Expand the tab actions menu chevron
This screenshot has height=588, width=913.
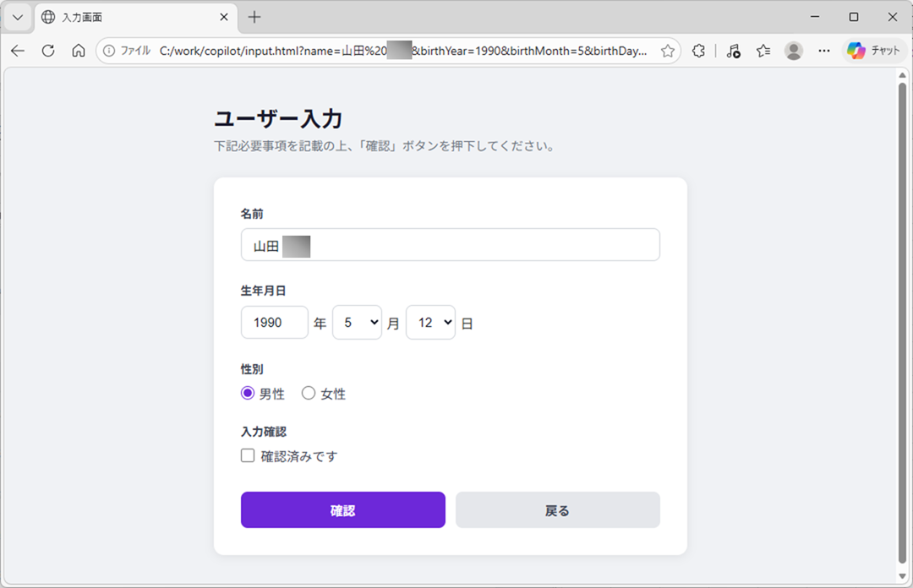tap(18, 17)
